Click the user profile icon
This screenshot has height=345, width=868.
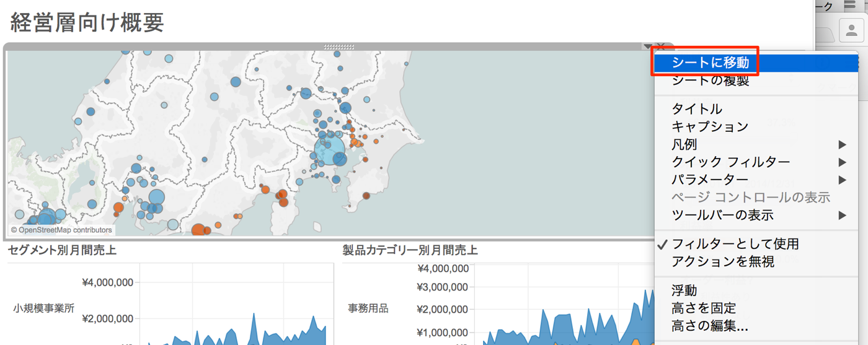point(851,30)
